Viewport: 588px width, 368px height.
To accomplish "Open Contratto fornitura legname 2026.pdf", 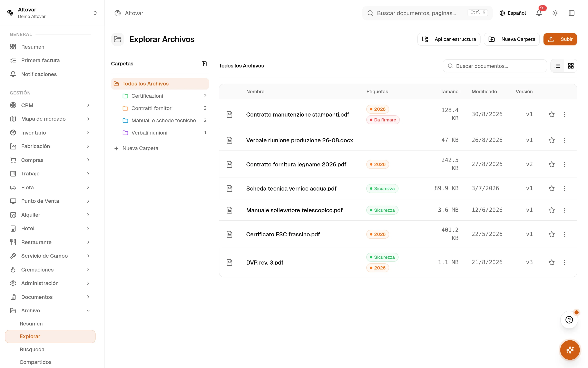I will [296, 164].
